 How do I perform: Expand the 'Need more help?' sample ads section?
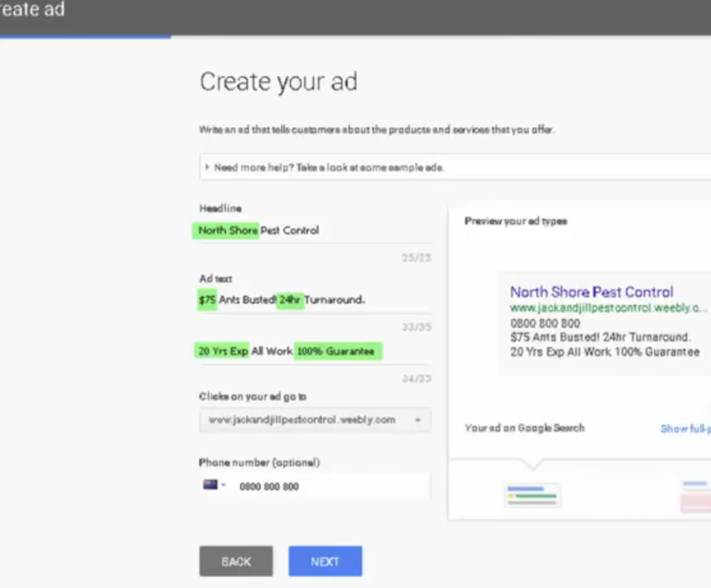tap(455, 167)
